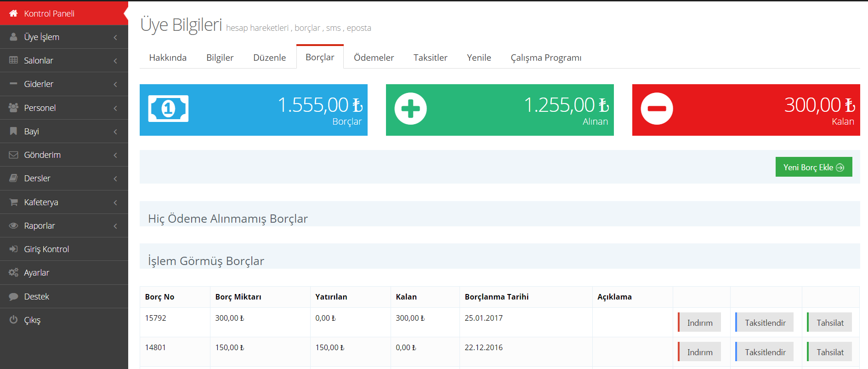868x369 pixels.
Task: Click the eye icon beside Raporlar
Action: click(13, 225)
